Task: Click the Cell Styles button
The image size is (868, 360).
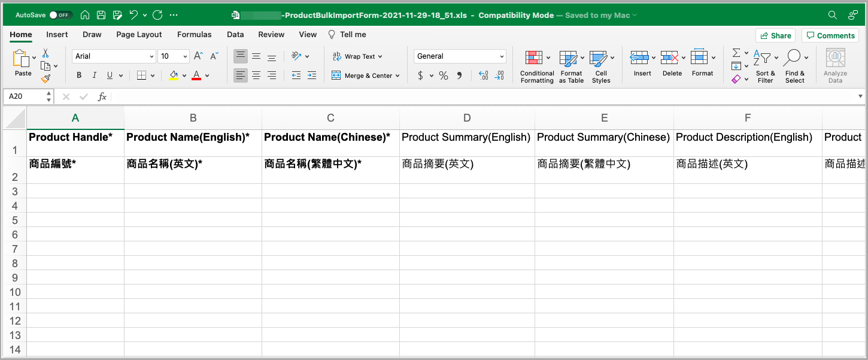Action: tap(601, 66)
